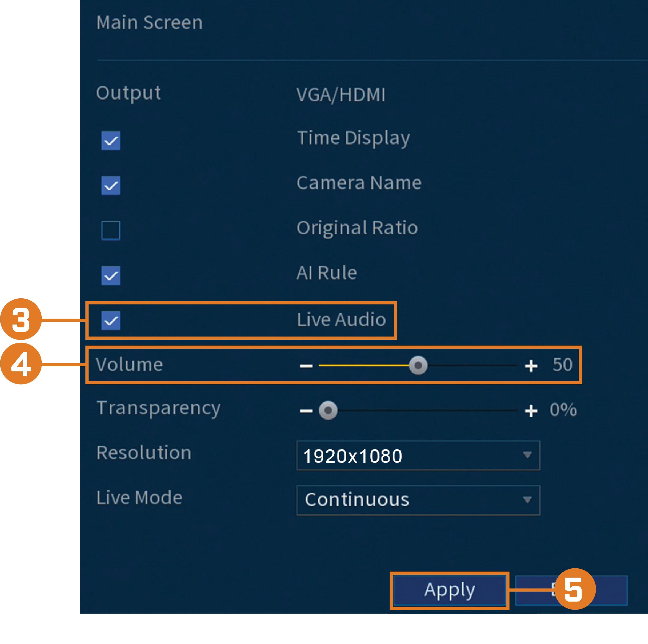This screenshot has height=644, width=648.
Task: Click the AI Rule label
Action: [326, 273]
